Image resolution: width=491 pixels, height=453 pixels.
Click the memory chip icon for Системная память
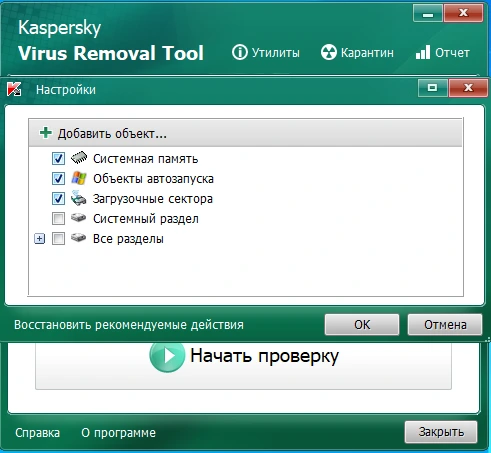(x=79, y=158)
